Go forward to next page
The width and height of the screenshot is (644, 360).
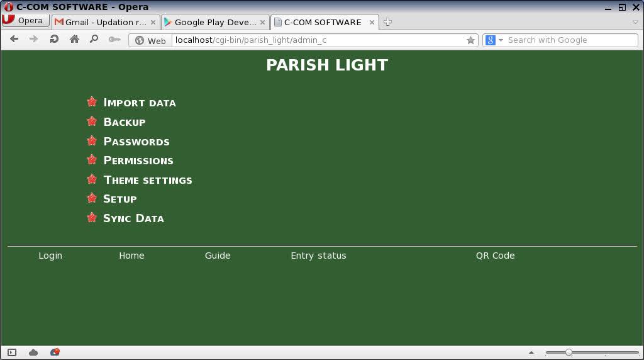(34, 39)
